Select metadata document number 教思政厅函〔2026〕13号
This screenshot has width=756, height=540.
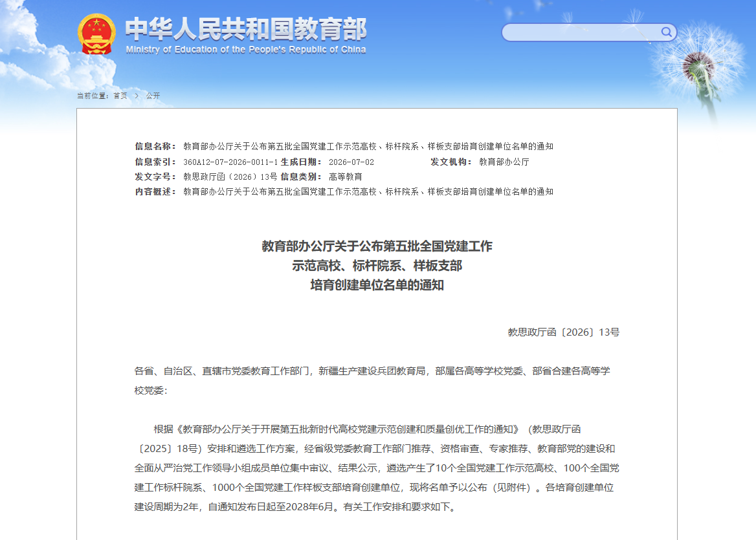point(230,177)
